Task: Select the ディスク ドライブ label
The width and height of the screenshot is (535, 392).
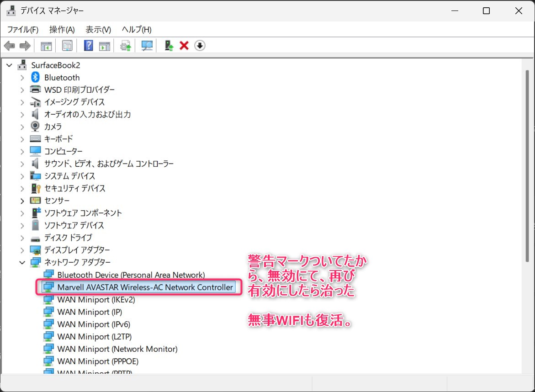Action: [68, 238]
